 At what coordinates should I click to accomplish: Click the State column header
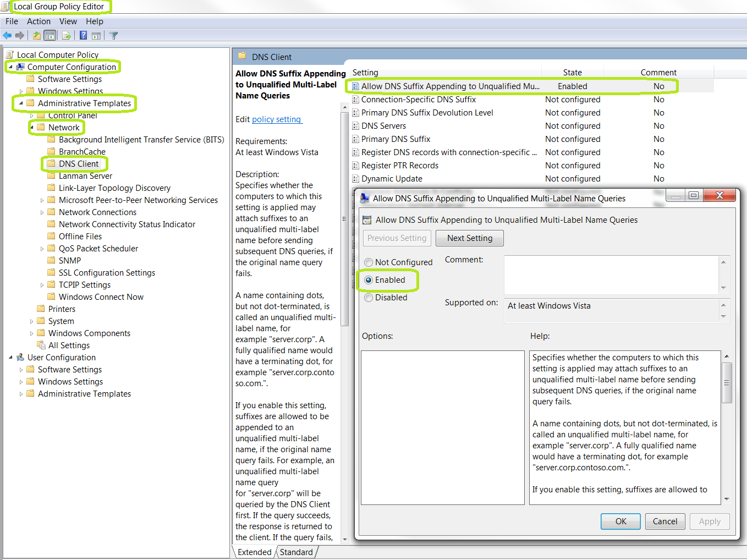[x=572, y=73]
